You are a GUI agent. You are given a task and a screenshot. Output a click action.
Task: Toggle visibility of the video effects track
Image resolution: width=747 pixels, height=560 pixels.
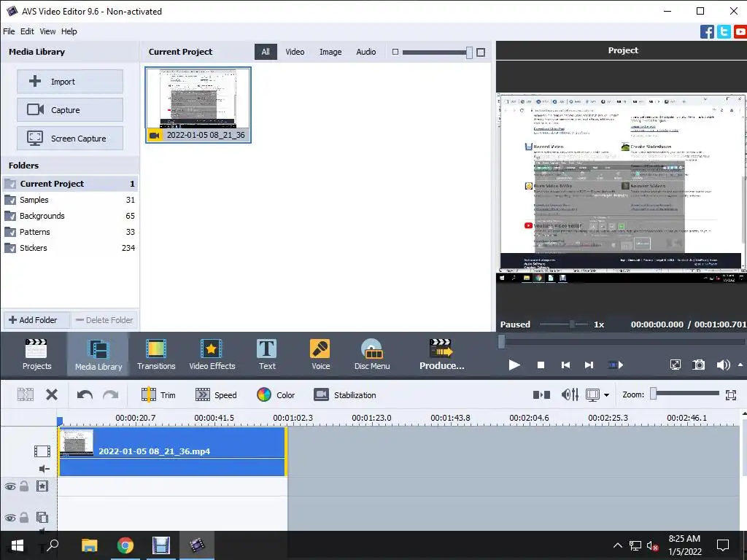click(x=10, y=486)
